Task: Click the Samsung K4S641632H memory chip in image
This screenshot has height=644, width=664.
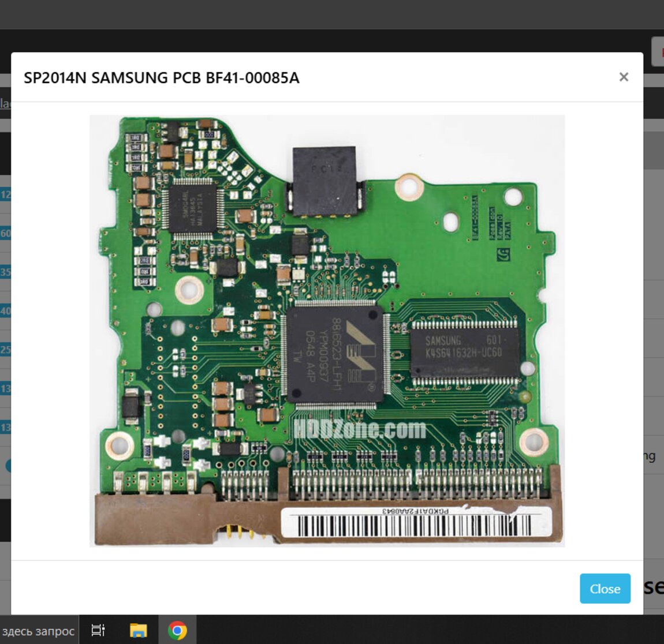Action: click(464, 346)
